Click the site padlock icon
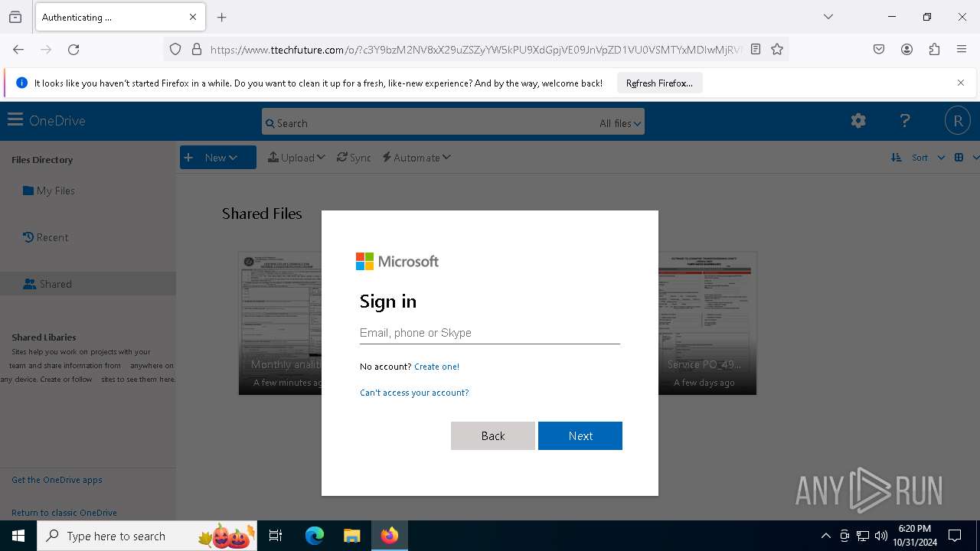The height and width of the screenshot is (551, 980). [x=197, y=49]
